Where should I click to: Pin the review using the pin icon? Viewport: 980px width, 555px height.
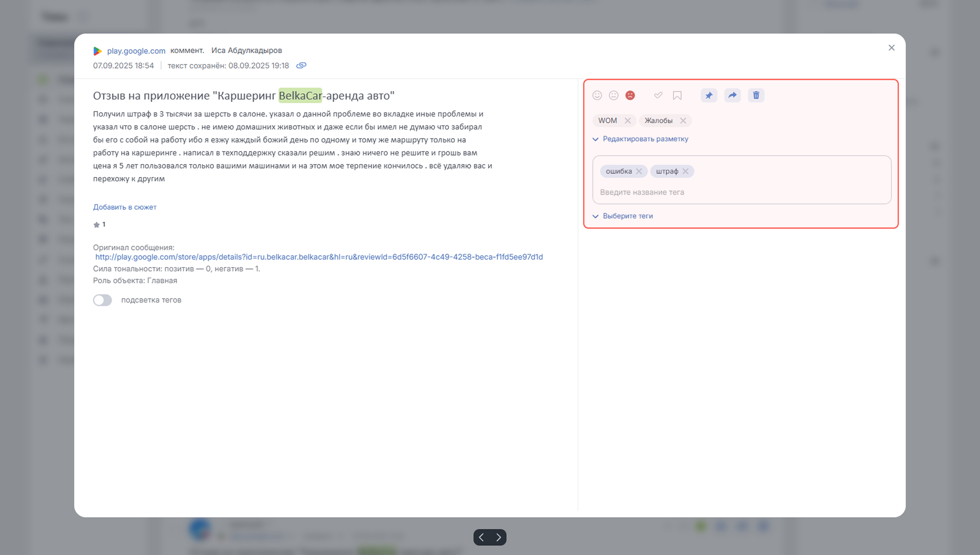click(709, 95)
